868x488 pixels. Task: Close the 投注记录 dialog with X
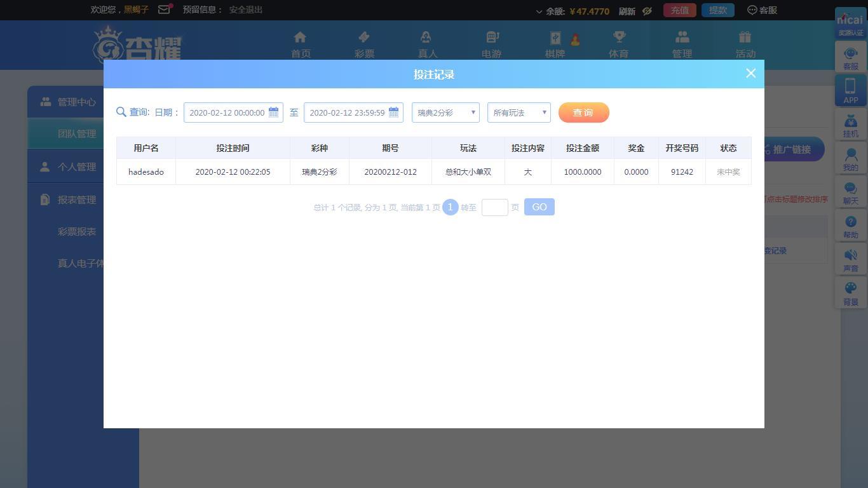(750, 73)
